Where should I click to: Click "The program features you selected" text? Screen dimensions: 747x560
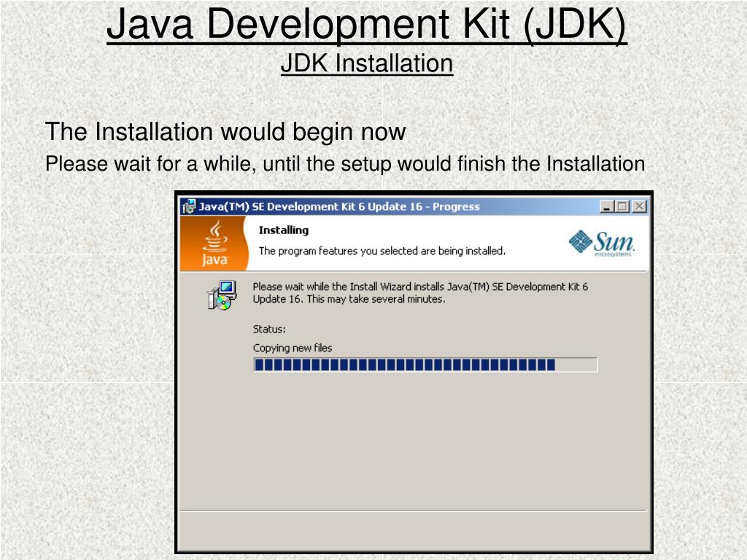click(382, 251)
